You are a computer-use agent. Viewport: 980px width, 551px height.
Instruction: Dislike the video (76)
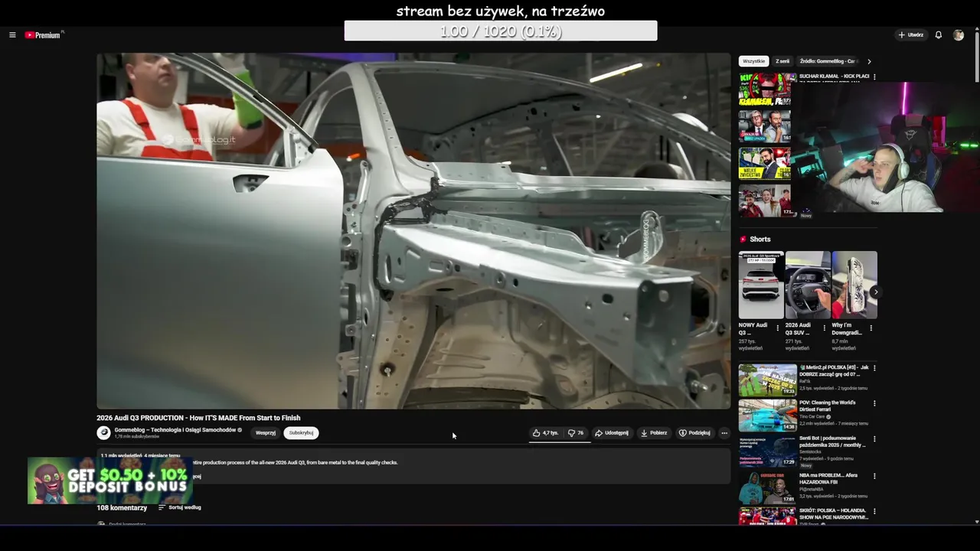tap(576, 433)
